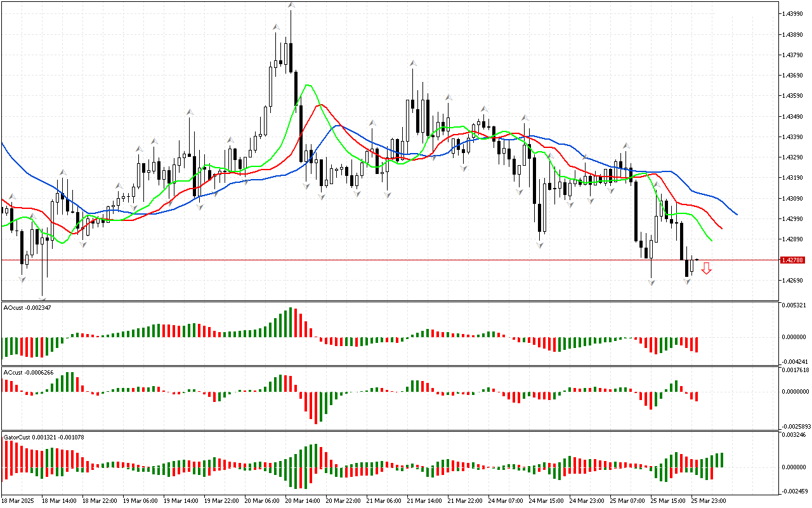Click the 20 Mar 14:00 time label
Screen dimensions: 812x508
click(x=302, y=501)
